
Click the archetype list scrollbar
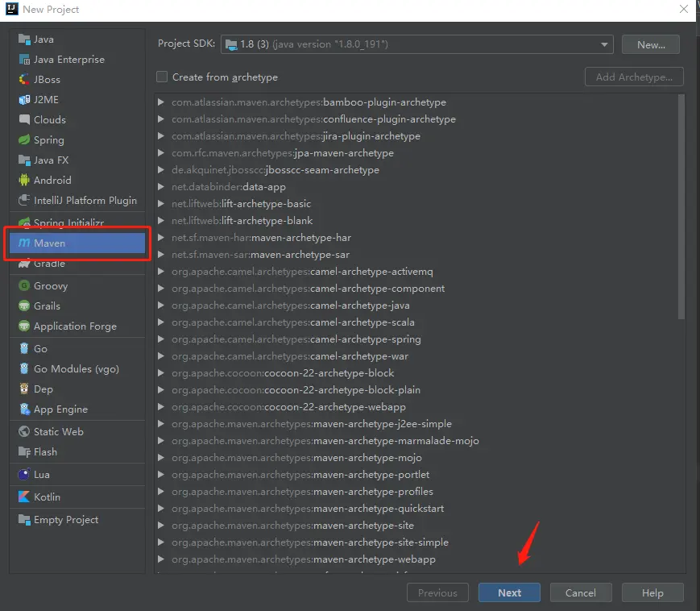click(681, 206)
